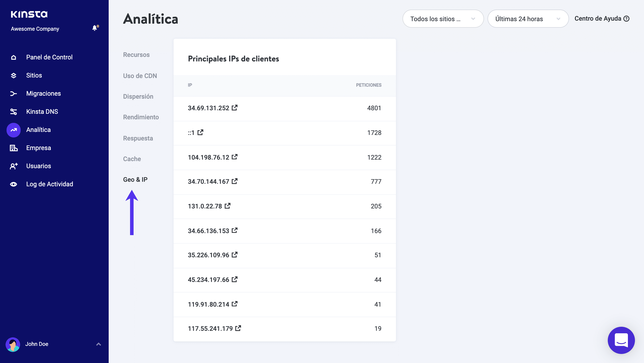
Task: Click the 104.198.76.12 IP link
Action: coord(208,157)
